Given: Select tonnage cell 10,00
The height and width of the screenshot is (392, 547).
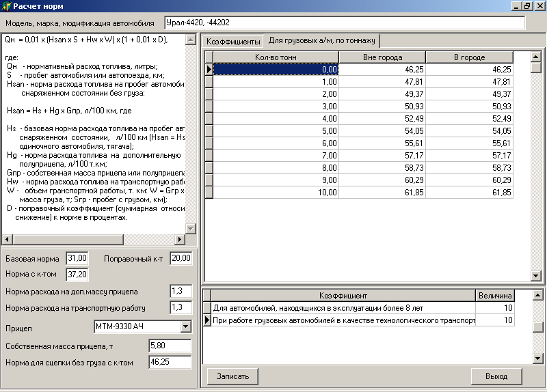Looking at the screenshot, I should pos(276,193).
